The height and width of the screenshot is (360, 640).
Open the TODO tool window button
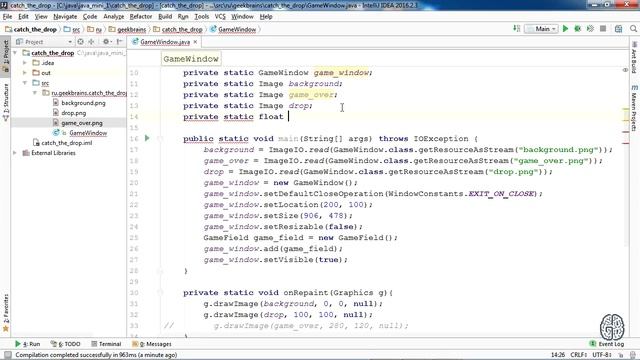tap(65, 344)
